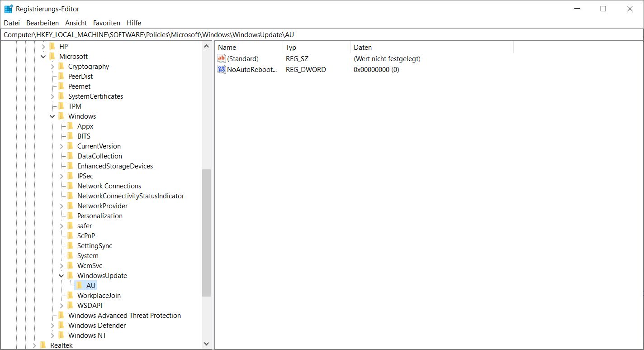Select the SettingSync key
This screenshot has width=644, height=350.
point(95,245)
